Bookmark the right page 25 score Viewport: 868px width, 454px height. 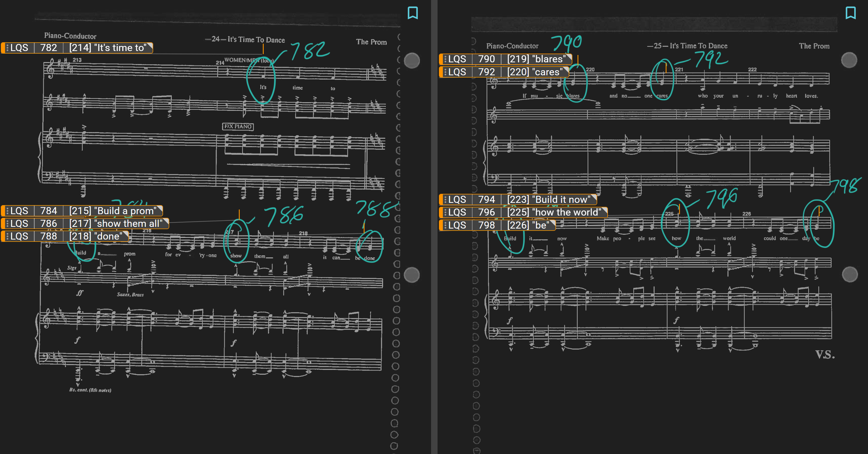click(851, 13)
